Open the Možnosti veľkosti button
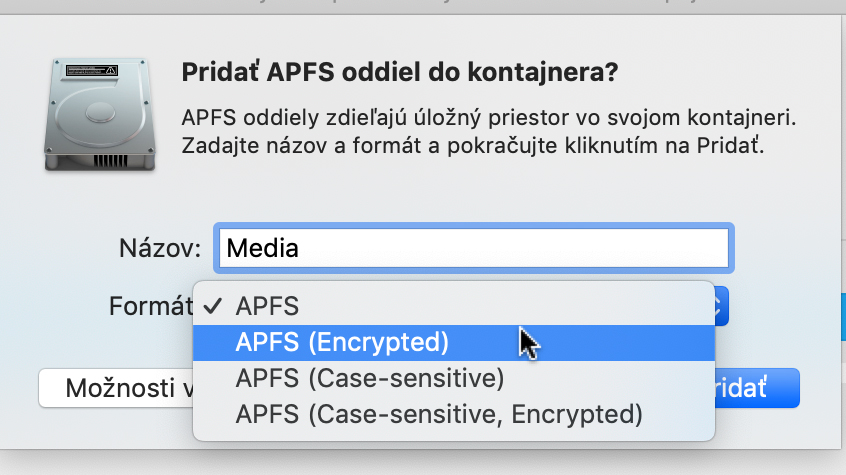 point(116,388)
